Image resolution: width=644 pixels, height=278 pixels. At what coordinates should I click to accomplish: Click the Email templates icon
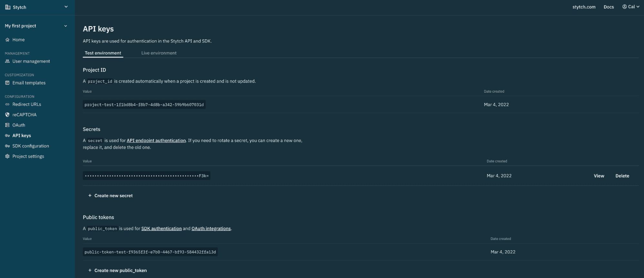(7, 83)
